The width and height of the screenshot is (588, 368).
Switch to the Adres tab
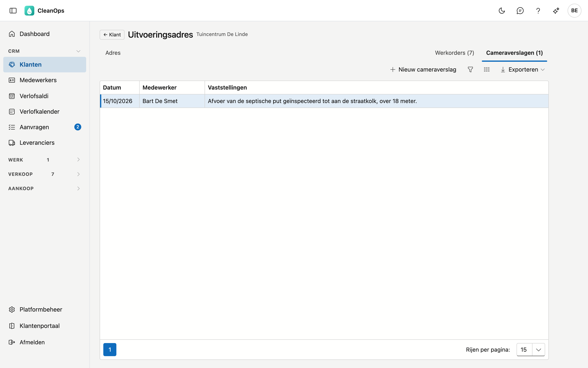click(x=113, y=53)
